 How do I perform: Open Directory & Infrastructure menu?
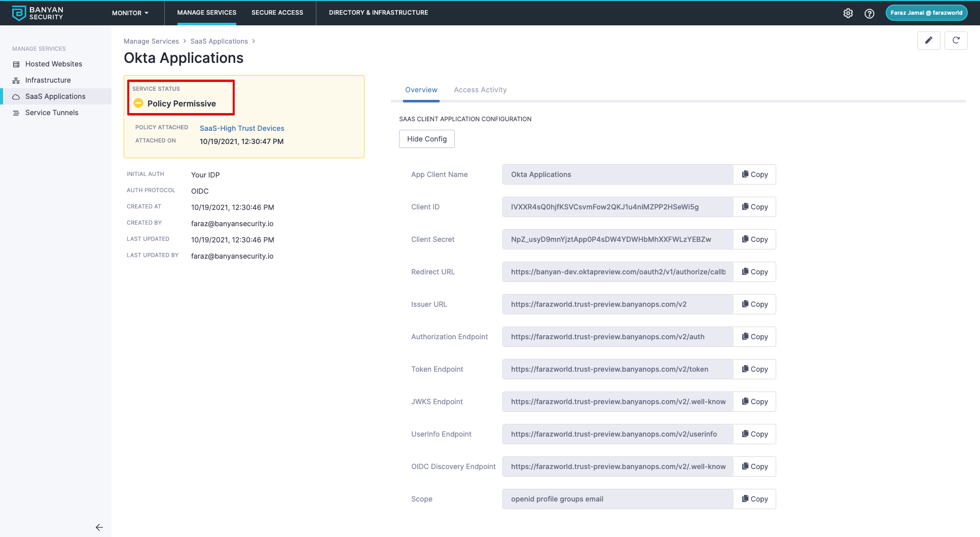378,13
